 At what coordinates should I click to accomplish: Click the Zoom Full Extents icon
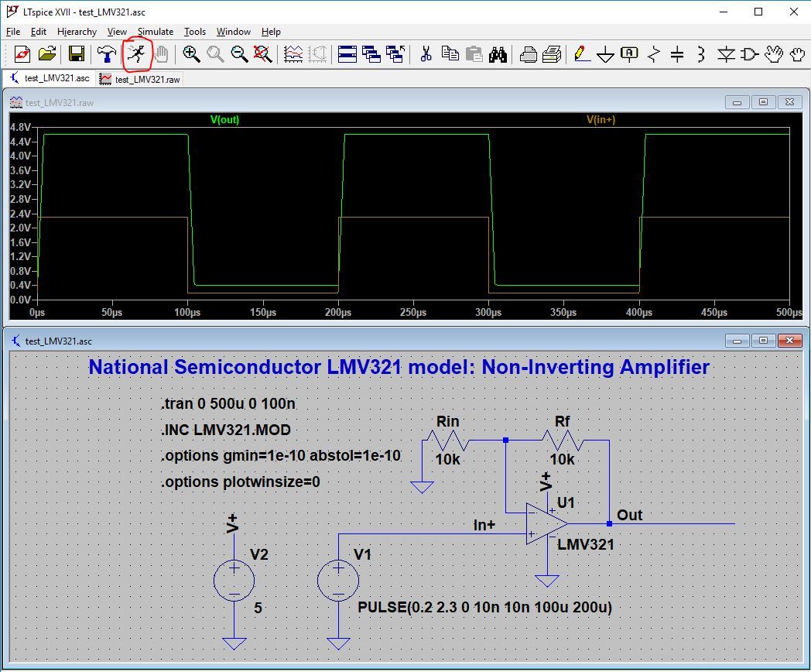(263, 53)
